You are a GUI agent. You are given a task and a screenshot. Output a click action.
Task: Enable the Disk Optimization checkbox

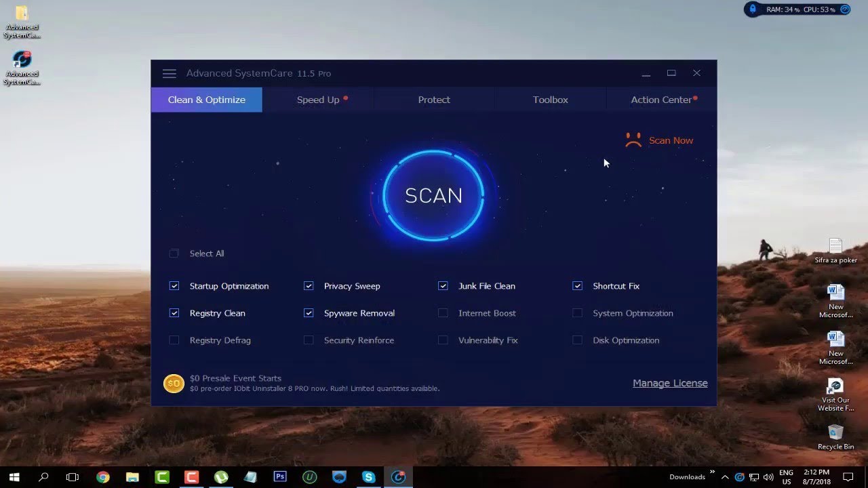click(577, 340)
